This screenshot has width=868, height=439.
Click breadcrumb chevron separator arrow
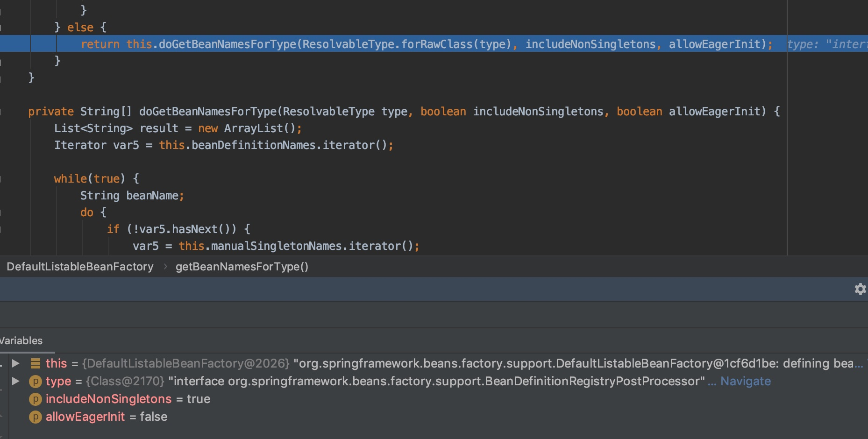click(165, 267)
